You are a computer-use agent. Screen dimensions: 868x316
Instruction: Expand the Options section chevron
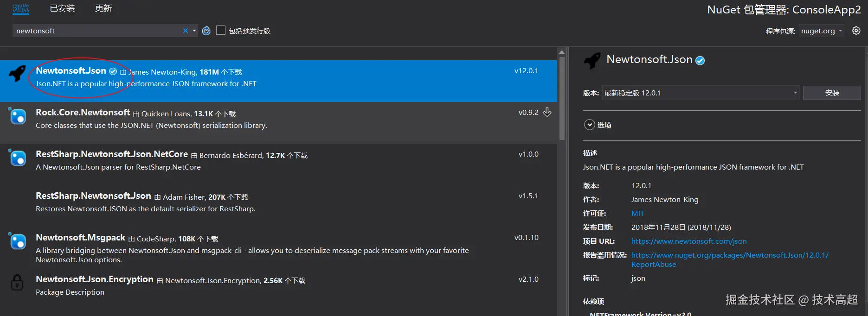point(589,125)
